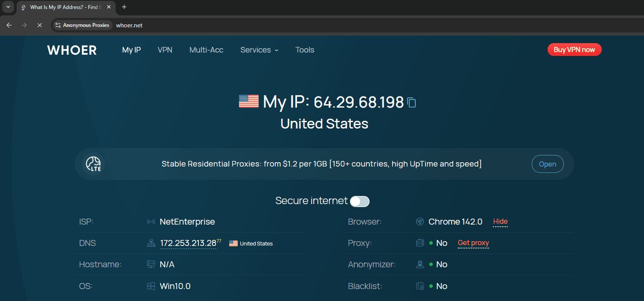Open a new browser tab
Screen dimensions: 644x301
[x=124, y=7]
